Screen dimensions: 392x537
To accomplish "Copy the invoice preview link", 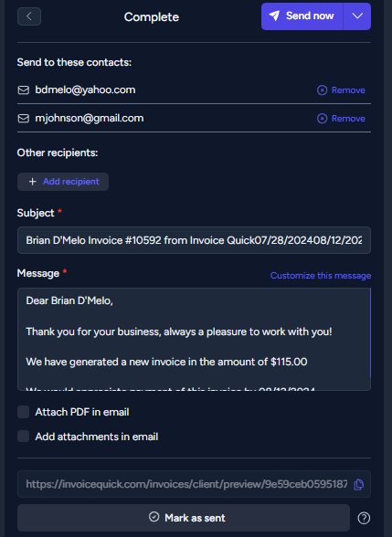I will coord(358,484).
